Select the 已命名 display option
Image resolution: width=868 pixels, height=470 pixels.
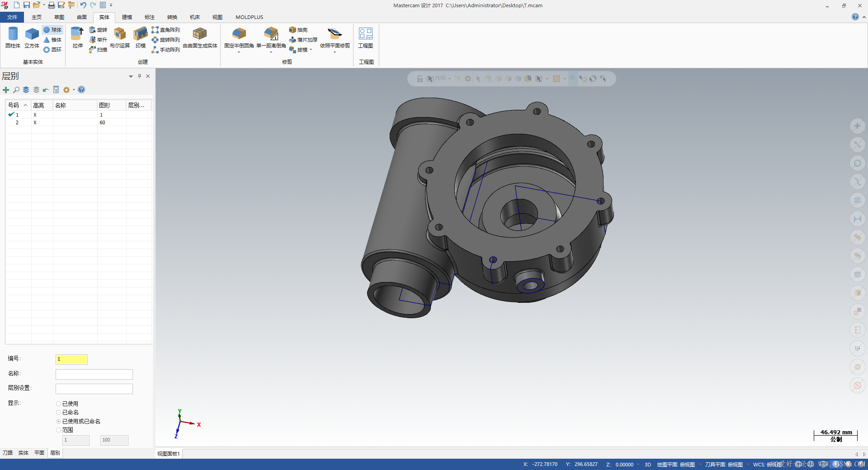pyautogui.click(x=59, y=413)
